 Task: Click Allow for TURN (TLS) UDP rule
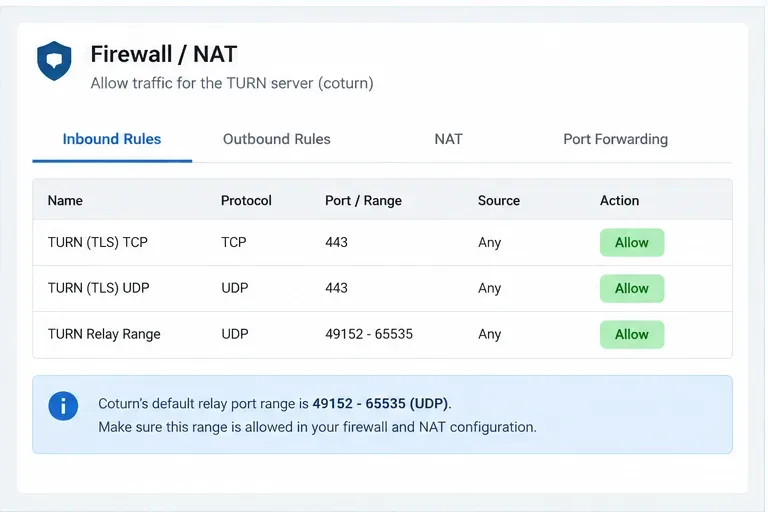click(x=632, y=289)
